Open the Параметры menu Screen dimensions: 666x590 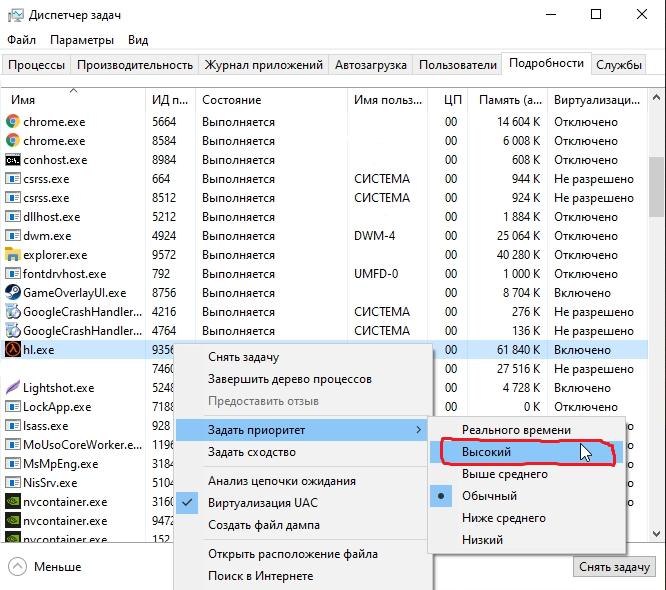(82, 40)
